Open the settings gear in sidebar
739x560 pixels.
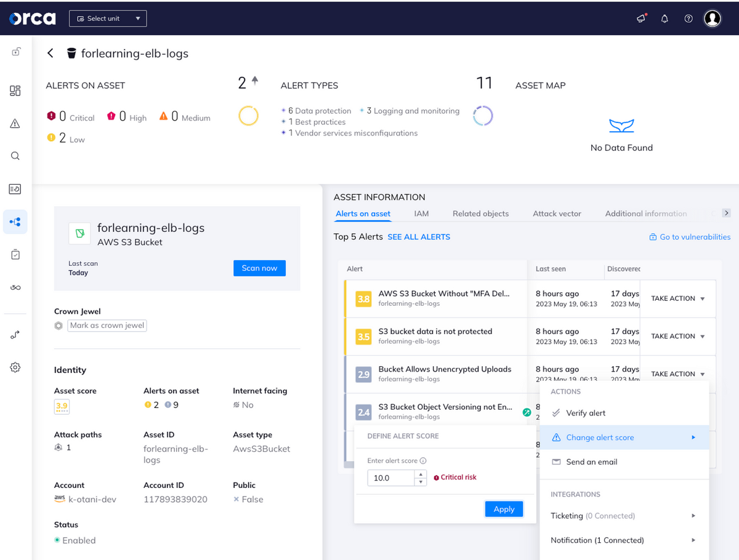coord(15,367)
